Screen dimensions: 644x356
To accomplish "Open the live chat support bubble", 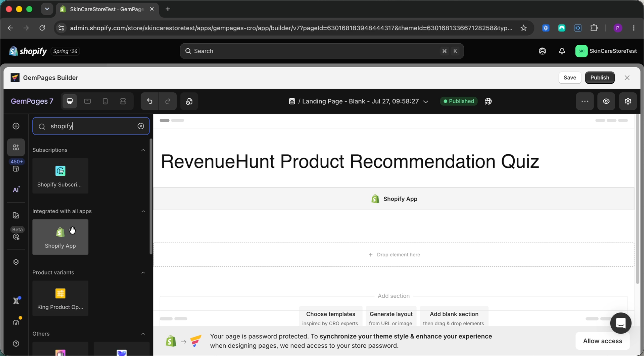I will click(621, 323).
